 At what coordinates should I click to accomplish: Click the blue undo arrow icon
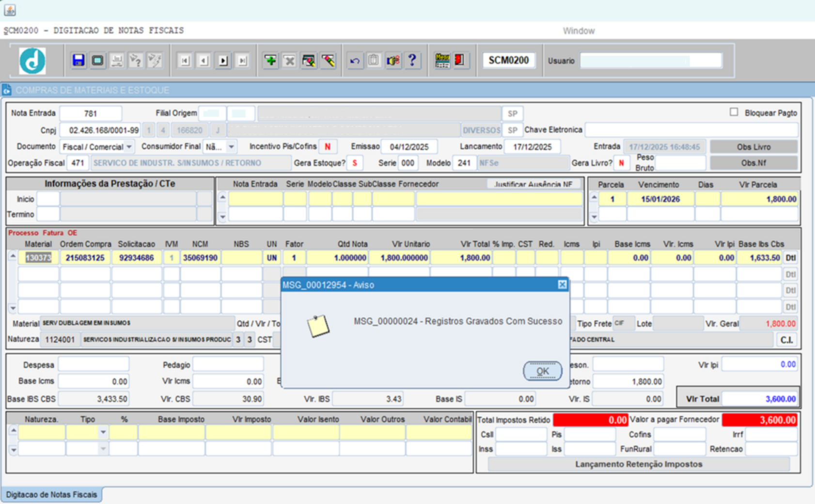[355, 61]
